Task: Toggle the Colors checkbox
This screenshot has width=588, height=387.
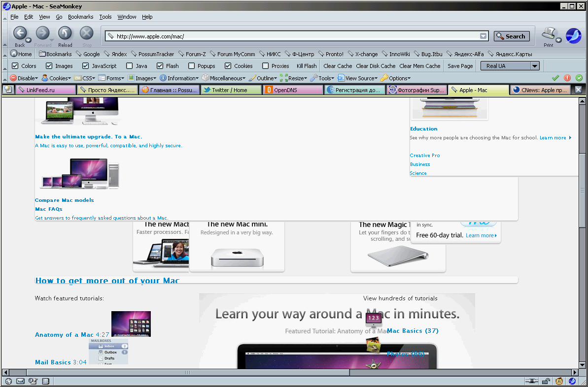Action: 15,66
